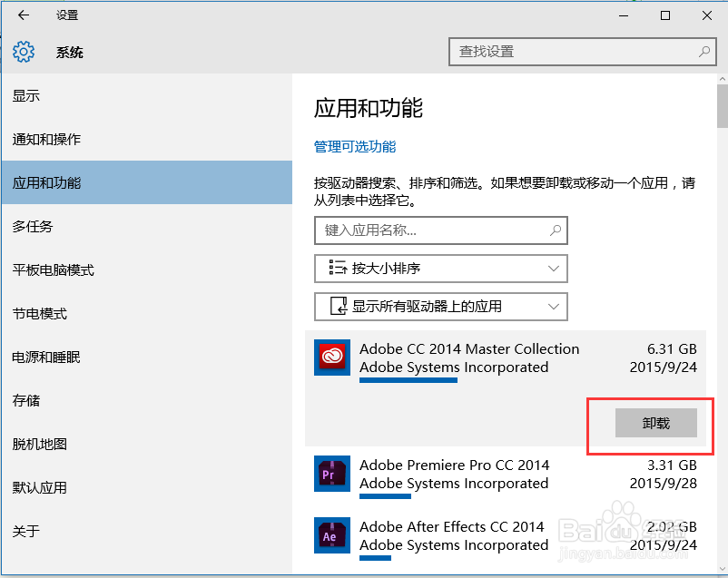Screen dimensions: 728x578
Task: Open the 管理可选功能 link
Action: 355,147
